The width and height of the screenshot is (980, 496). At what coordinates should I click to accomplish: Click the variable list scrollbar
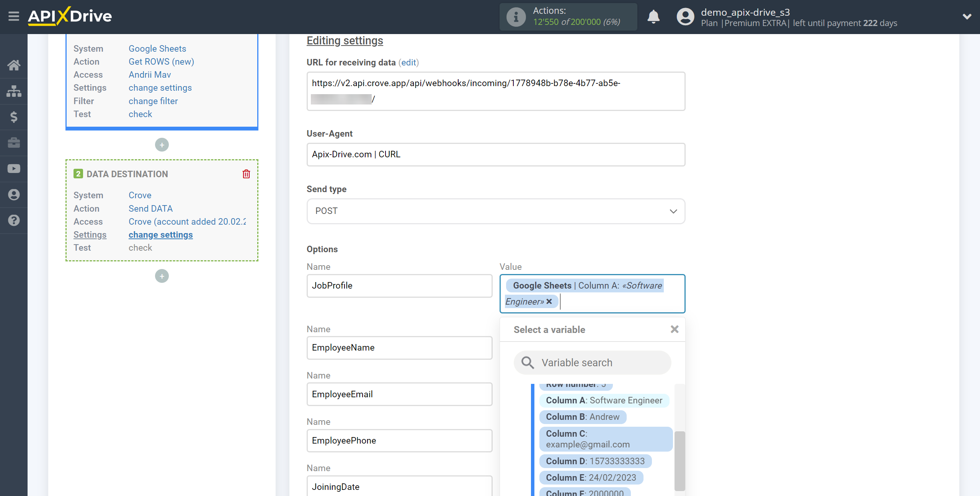(x=679, y=461)
